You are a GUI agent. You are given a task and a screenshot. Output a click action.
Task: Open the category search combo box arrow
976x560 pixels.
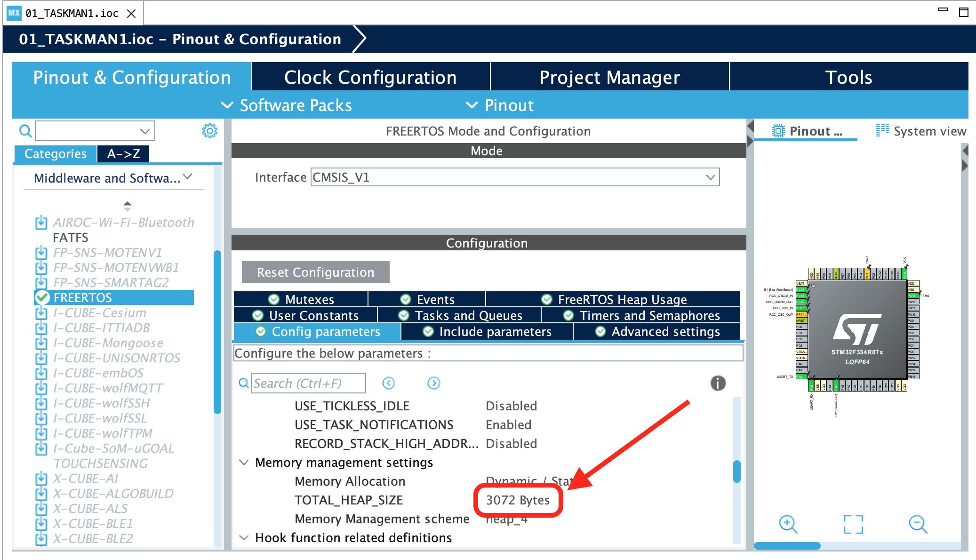pyautogui.click(x=145, y=131)
